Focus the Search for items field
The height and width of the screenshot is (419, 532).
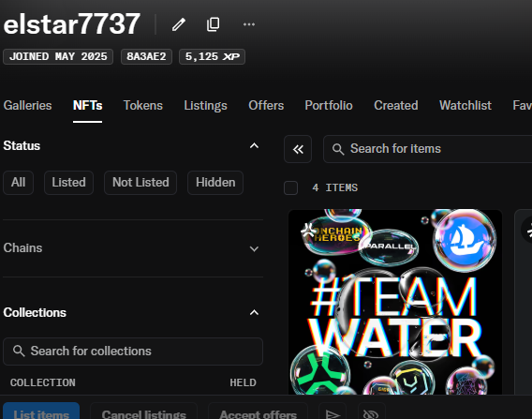427,149
